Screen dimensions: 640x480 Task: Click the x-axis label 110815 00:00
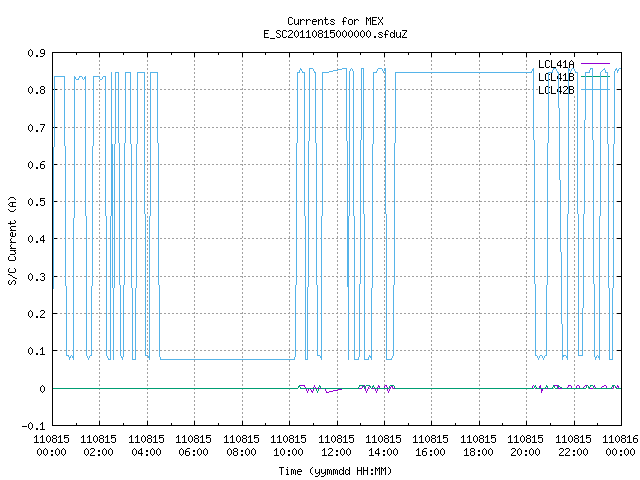[x=51, y=446]
